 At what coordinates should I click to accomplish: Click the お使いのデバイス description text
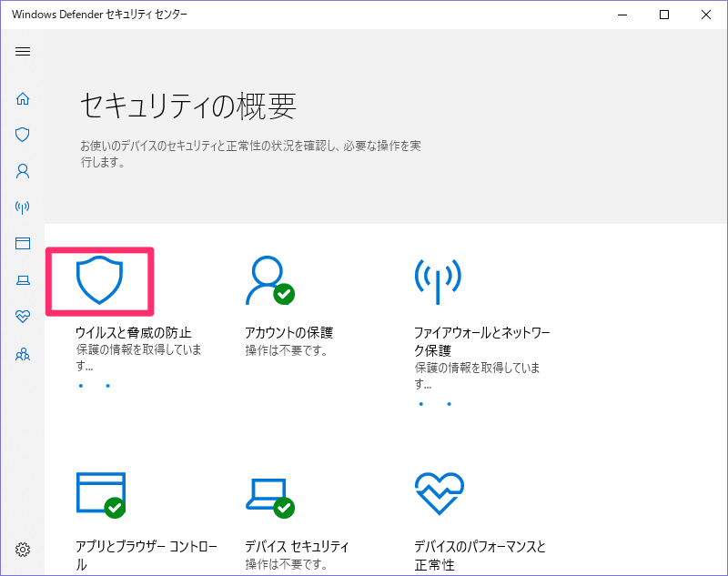pyautogui.click(x=251, y=154)
